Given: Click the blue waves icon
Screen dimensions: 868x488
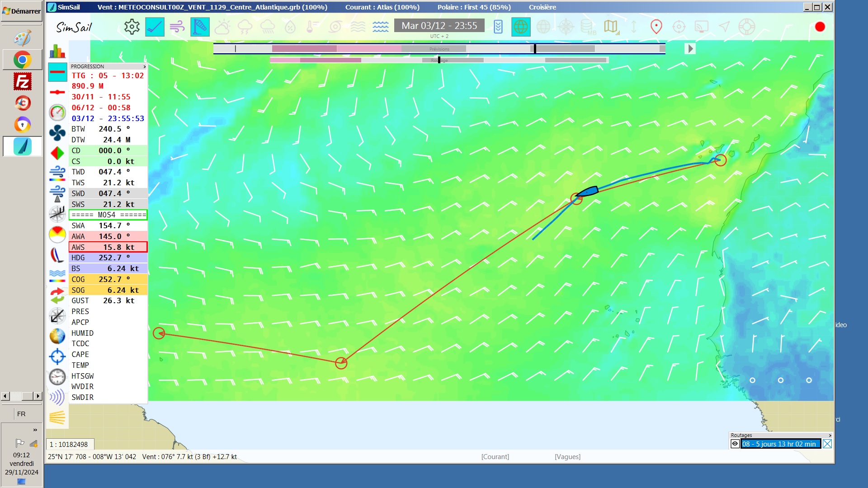Looking at the screenshot, I should pos(380,27).
